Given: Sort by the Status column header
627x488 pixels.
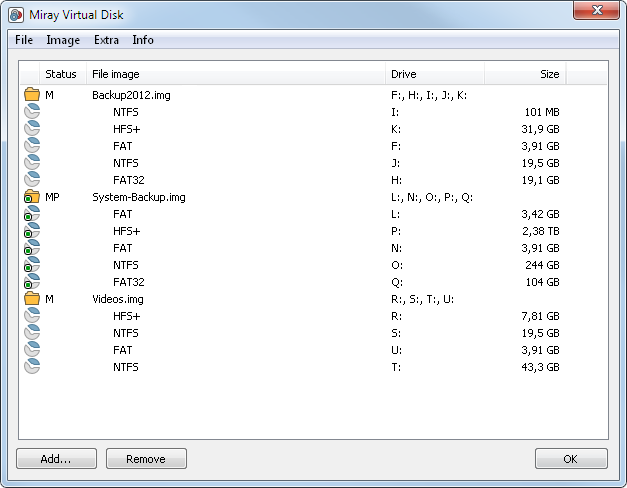Looking at the screenshot, I should pos(62,74).
